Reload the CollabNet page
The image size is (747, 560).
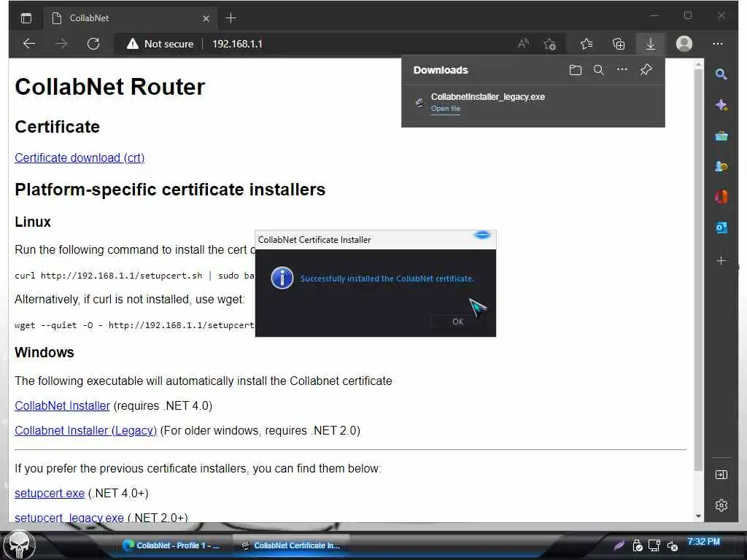click(93, 44)
